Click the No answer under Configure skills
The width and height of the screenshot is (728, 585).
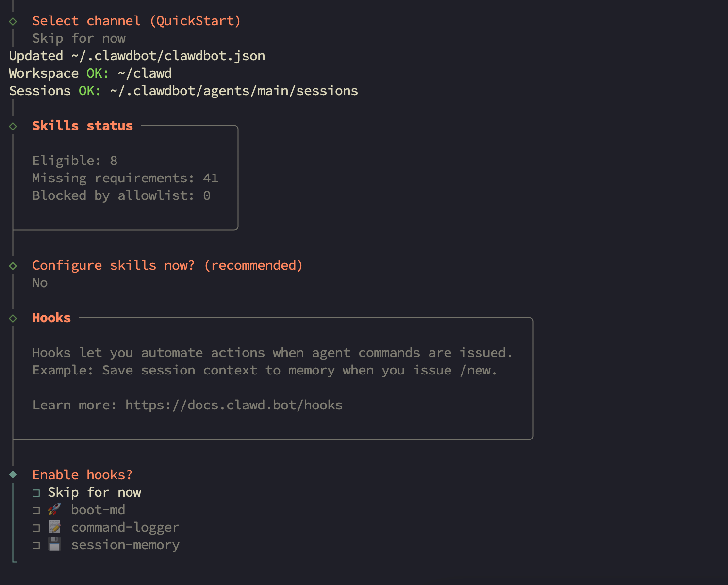(x=40, y=283)
